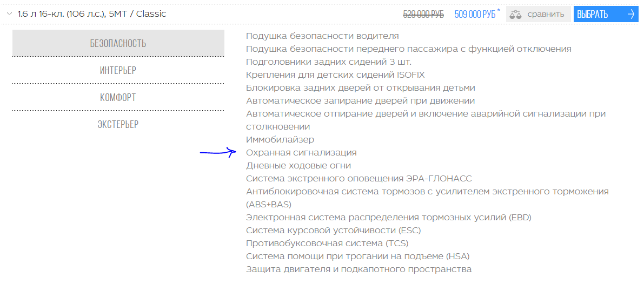Open the БЕЗОПАСНОСТЬ tab

[118, 43]
